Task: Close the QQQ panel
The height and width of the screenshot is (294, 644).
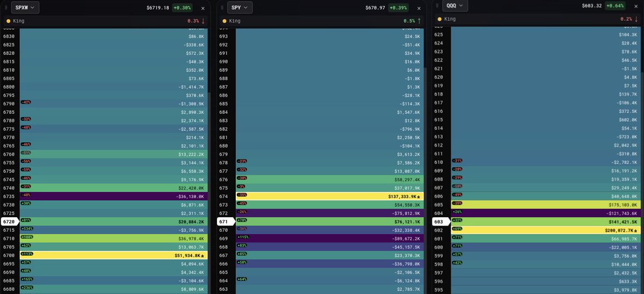Action: tap(636, 6)
